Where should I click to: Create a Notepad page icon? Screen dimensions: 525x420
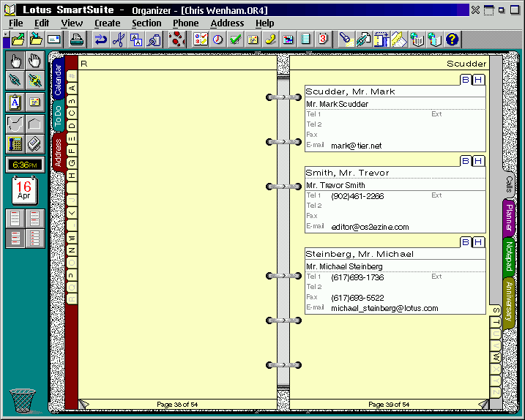coord(305,40)
